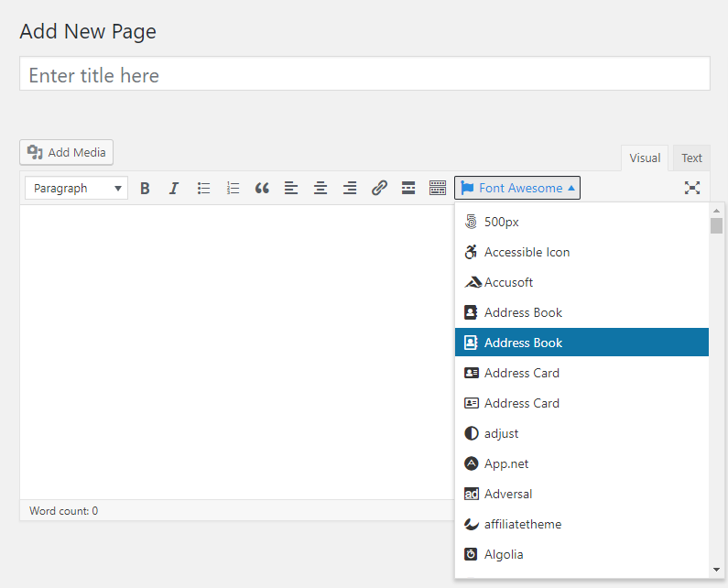
Task: Click the dropdown scrollbar thumb
Action: pos(716,225)
